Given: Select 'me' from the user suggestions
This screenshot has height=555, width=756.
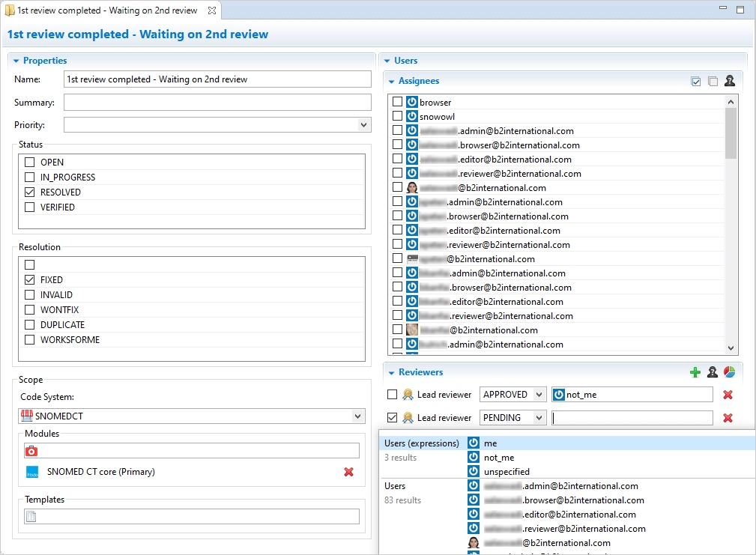Looking at the screenshot, I should pyautogui.click(x=490, y=443).
